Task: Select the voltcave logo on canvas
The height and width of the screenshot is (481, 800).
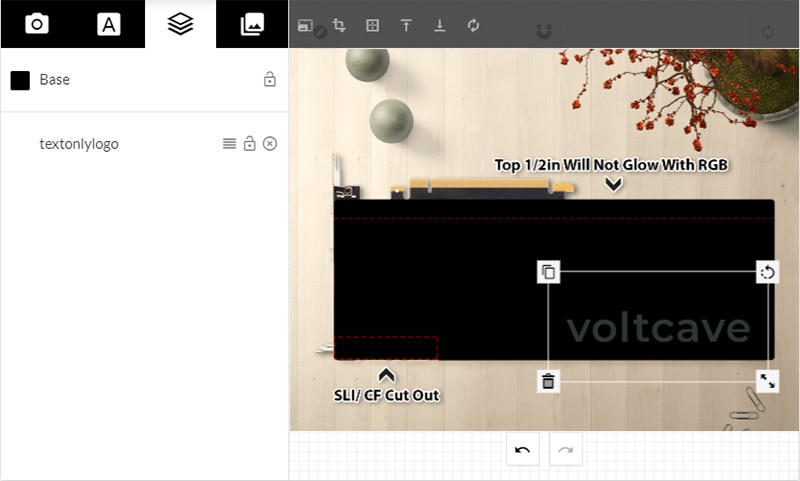Action: [658, 328]
